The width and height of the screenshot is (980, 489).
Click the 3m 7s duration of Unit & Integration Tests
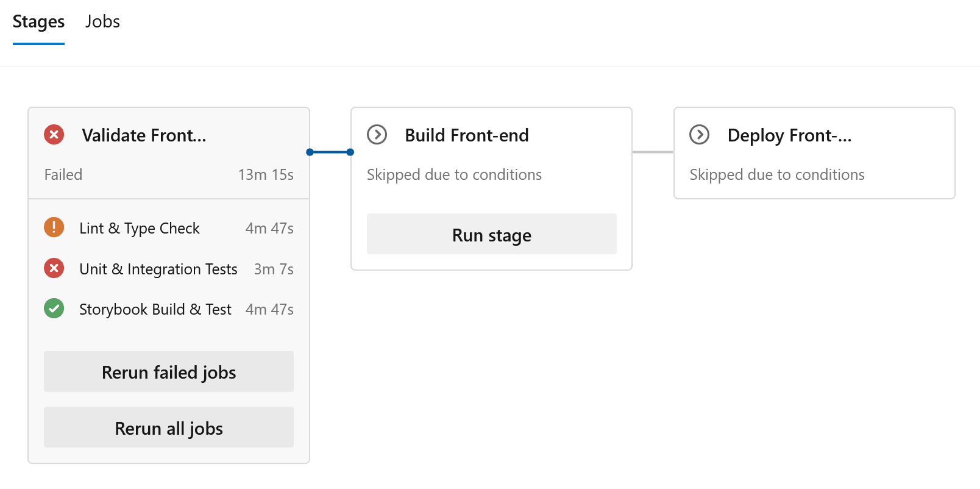point(274,269)
